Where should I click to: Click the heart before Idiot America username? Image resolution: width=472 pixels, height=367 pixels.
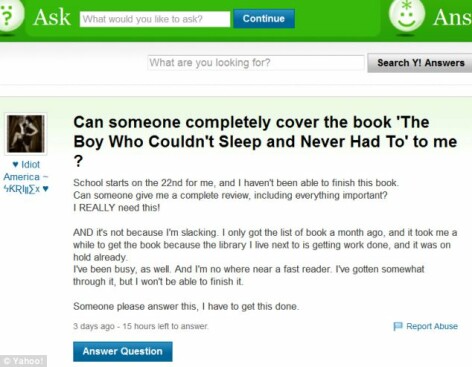[x=15, y=164]
